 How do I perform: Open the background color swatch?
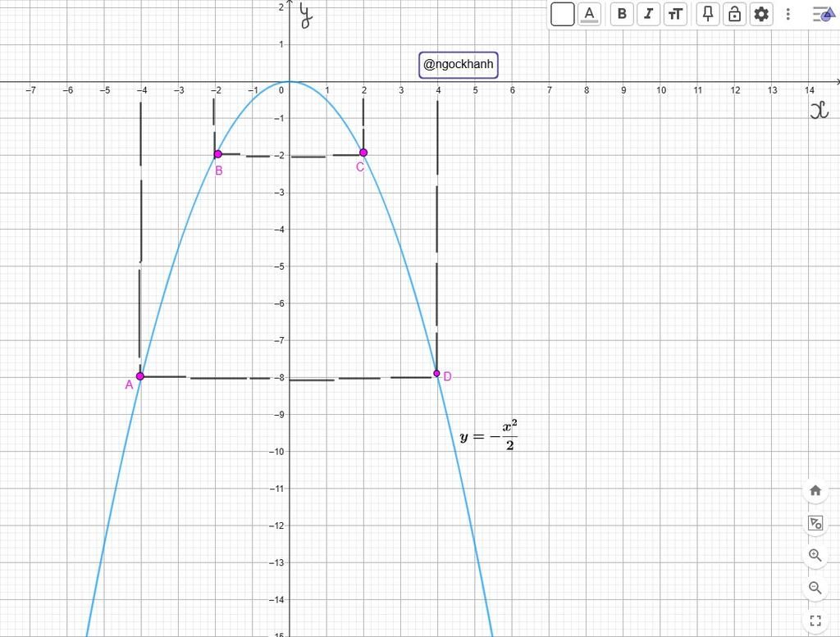pyautogui.click(x=563, y=14)
